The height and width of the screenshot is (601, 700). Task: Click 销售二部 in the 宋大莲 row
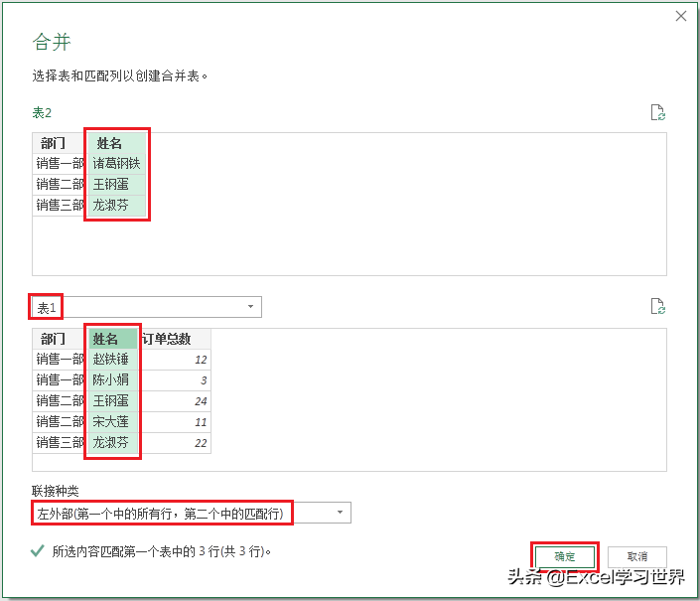pos(61,422)
